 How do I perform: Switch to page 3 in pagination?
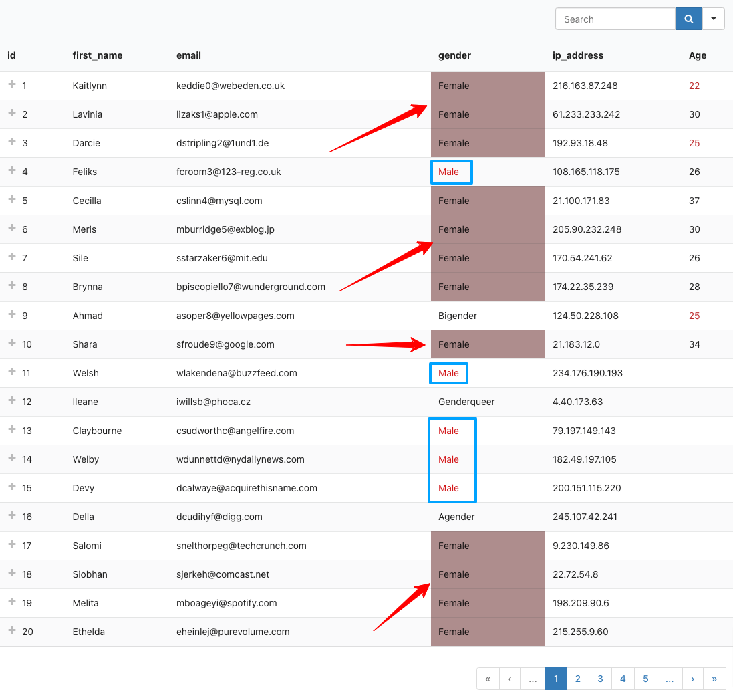tap(600, 679)
